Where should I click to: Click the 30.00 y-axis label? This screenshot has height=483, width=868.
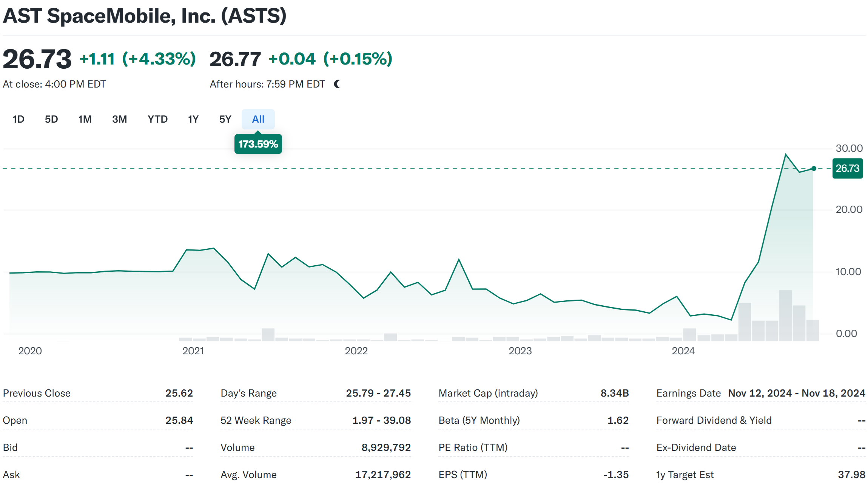tap(849, 148)
